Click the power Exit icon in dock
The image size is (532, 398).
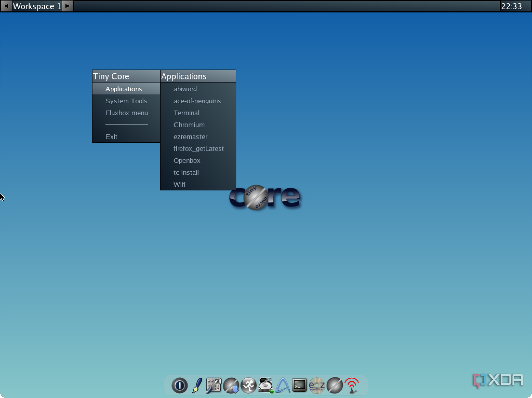(179, 385)
